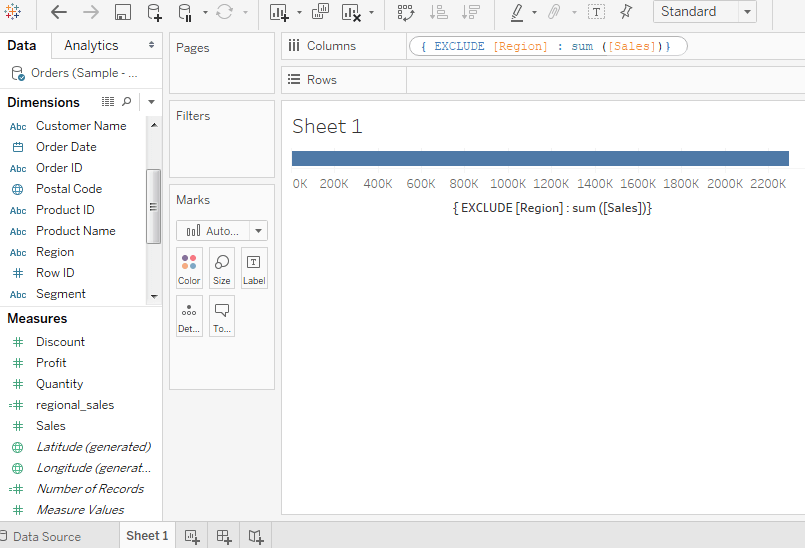Switch to the Data tab
The width and height of the screenshot is (805, 548).
22,46
